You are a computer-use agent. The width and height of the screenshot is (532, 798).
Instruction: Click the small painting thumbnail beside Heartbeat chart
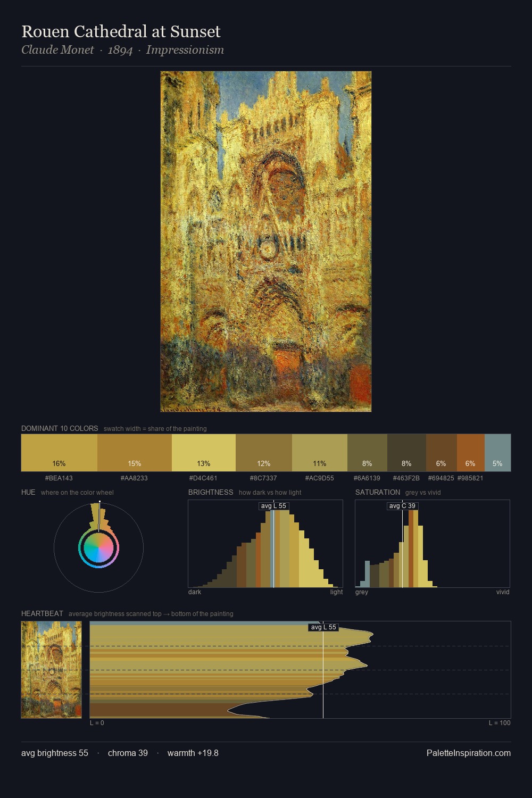52,670
